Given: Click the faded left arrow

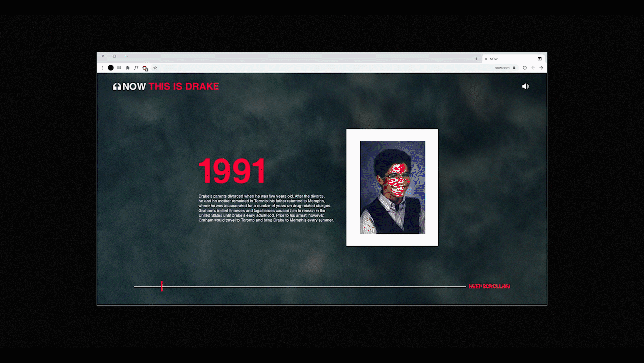Looking at the screenshot, I should tap(533, 68).
